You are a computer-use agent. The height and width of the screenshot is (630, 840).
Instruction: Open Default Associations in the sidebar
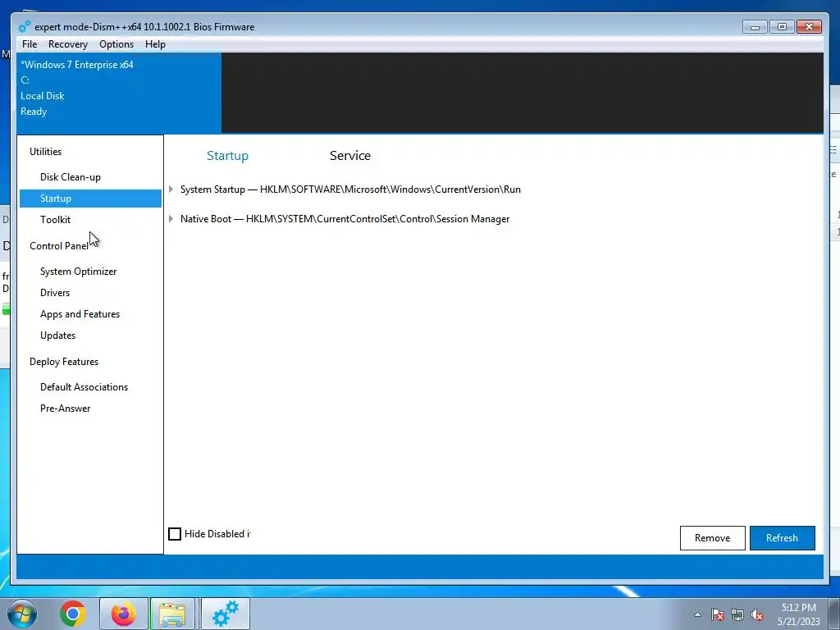pos(84,387)
